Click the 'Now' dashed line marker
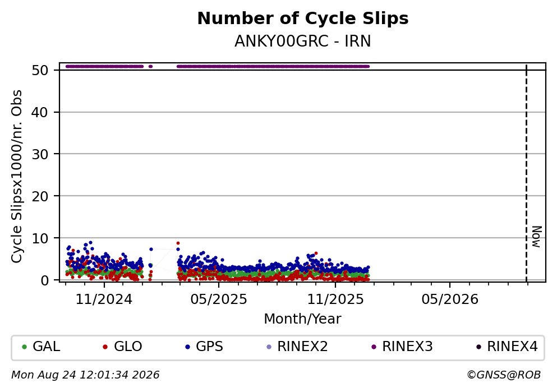Image resolution: width=557 pixels, height=392 pixels. pyautogui.click(x=527, y=174)
